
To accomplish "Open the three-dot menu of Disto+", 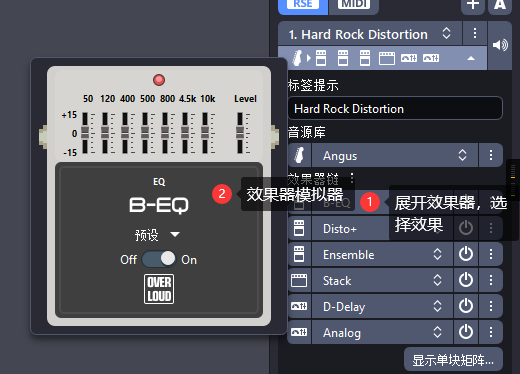I will [x=491, y=229].
